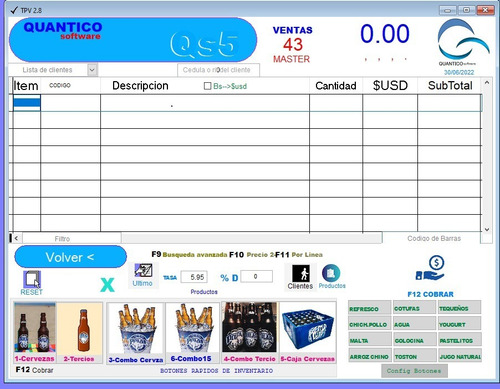Click the GOLOCINA quick button
The width and height of the screenshot is (500, 389).
[414, 340]
